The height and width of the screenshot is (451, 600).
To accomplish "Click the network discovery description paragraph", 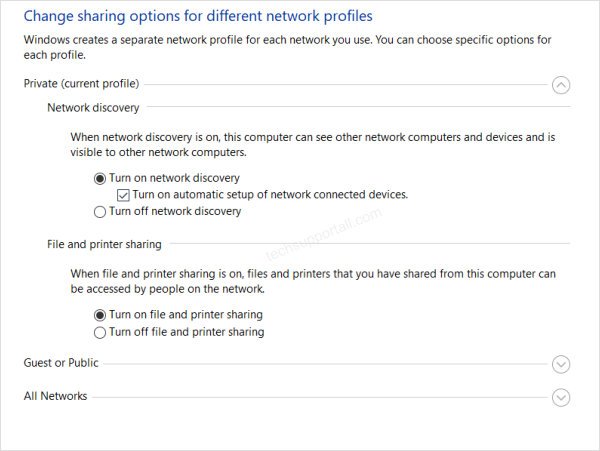I will 313,145.
